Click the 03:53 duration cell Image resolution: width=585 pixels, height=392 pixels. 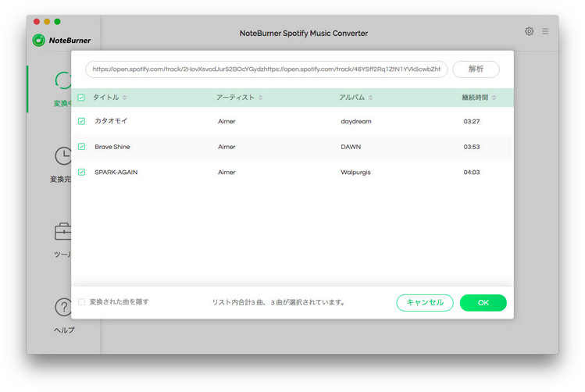coord(472,147)
